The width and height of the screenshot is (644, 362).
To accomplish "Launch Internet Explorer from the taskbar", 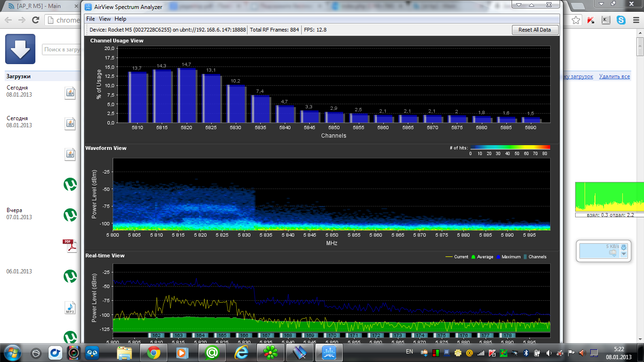I will 241,352.
